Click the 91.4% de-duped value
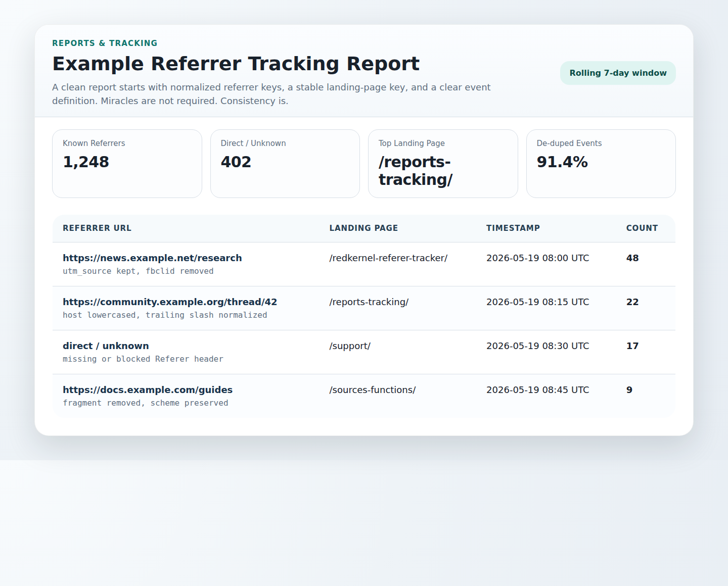Viewport: 728px width, 586px height. click(x=562, y=162)
